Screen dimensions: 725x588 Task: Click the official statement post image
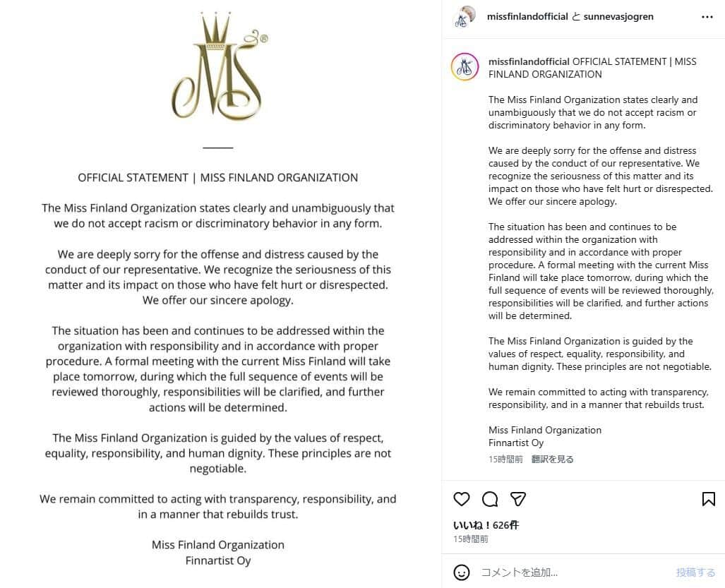(217, 353)
